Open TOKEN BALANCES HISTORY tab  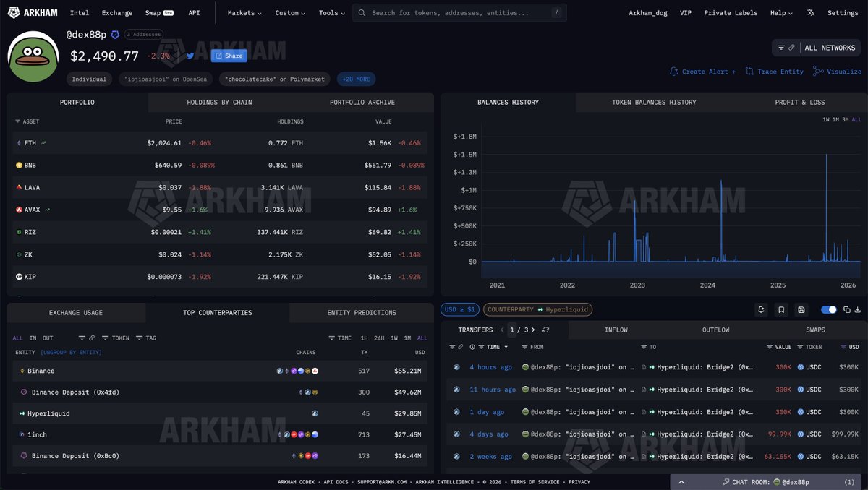click(654, 102)
